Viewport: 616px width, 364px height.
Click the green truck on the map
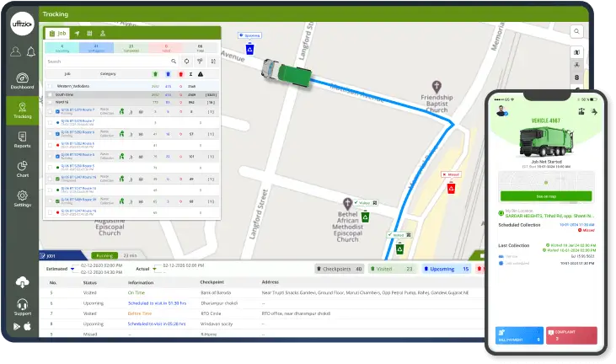[281, 70]
